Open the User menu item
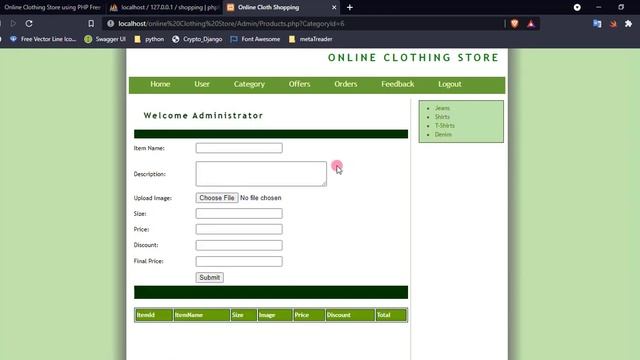Screen dimensions: 640x360 click(x=202, y=84)
